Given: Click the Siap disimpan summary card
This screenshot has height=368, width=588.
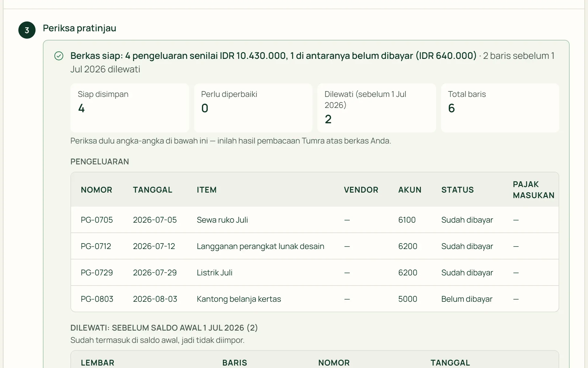Looking at the screenshot, I should (x=130, y=108).
